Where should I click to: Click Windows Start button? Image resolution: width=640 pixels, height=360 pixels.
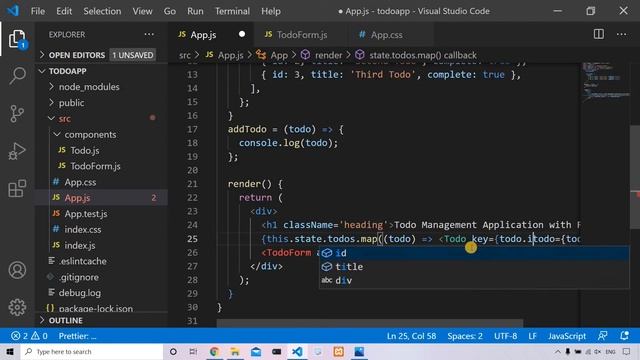pos(10,351)
